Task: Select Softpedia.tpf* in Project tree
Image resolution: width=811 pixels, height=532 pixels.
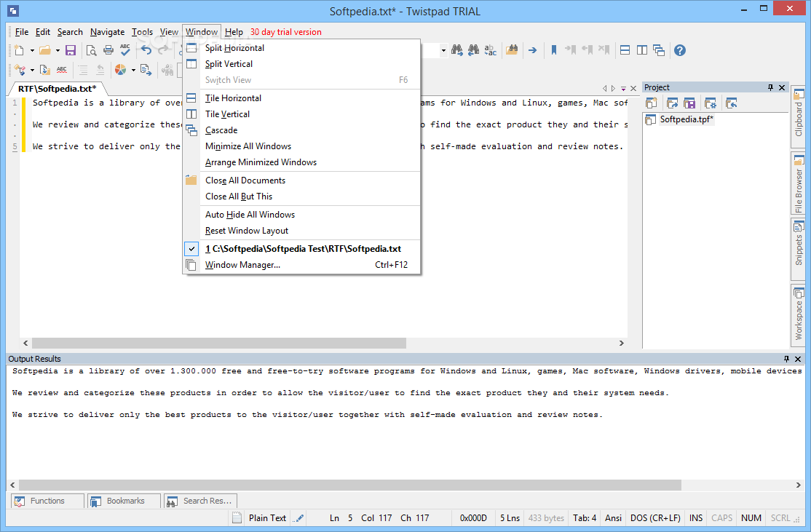Action: click(687, 119)
